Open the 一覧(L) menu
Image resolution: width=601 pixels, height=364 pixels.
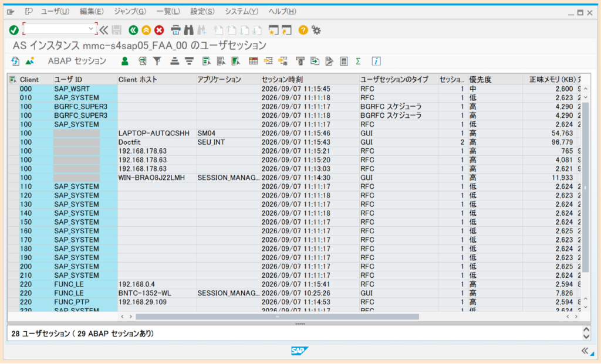[168, 12]
